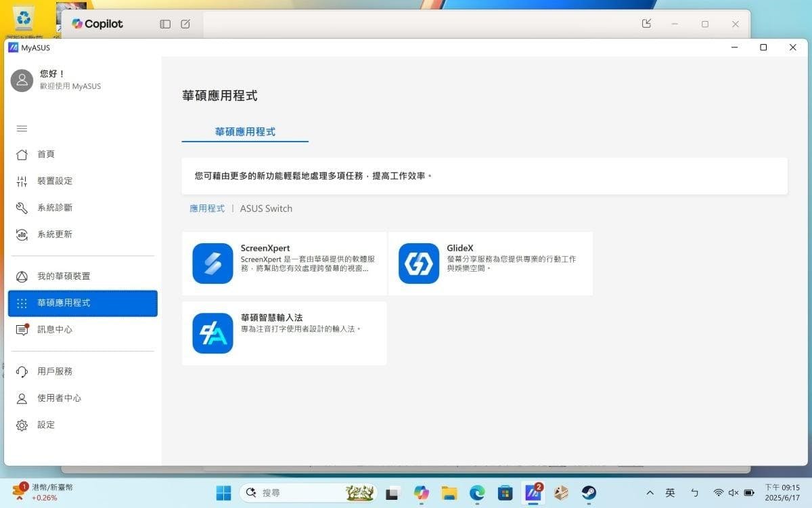Screen dimensions: 812x508
Task: Click the 您好！ greeting text
Action: (52, 73)
